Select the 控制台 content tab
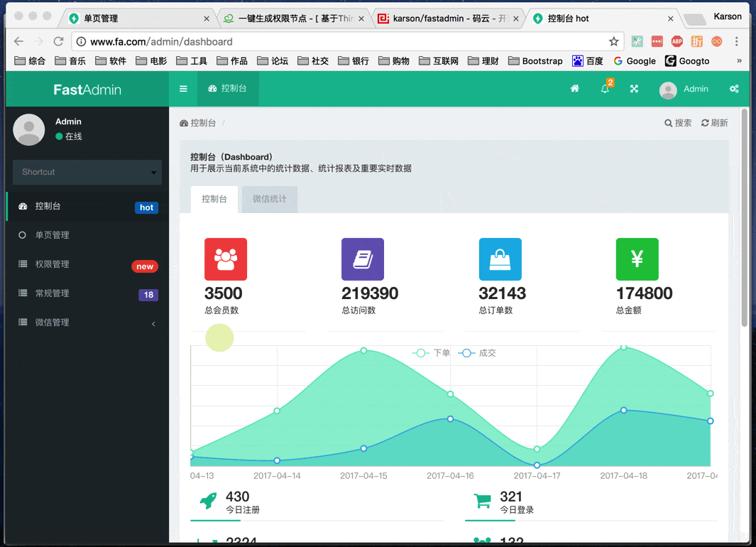The image size is (756, 547). 214,199
